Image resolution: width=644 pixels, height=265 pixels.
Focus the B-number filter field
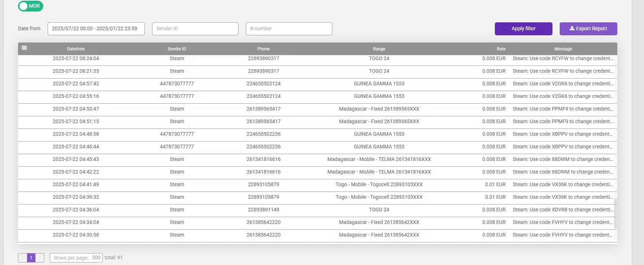(289, 29)
